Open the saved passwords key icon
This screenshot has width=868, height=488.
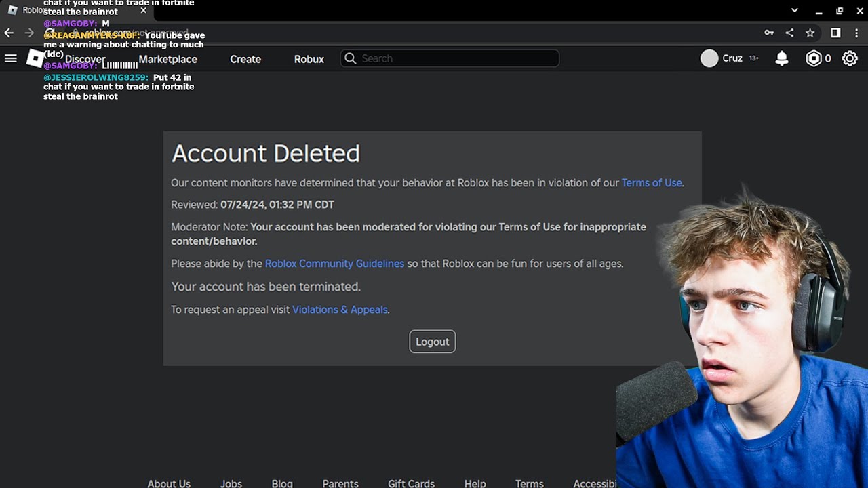click(769, 33)
